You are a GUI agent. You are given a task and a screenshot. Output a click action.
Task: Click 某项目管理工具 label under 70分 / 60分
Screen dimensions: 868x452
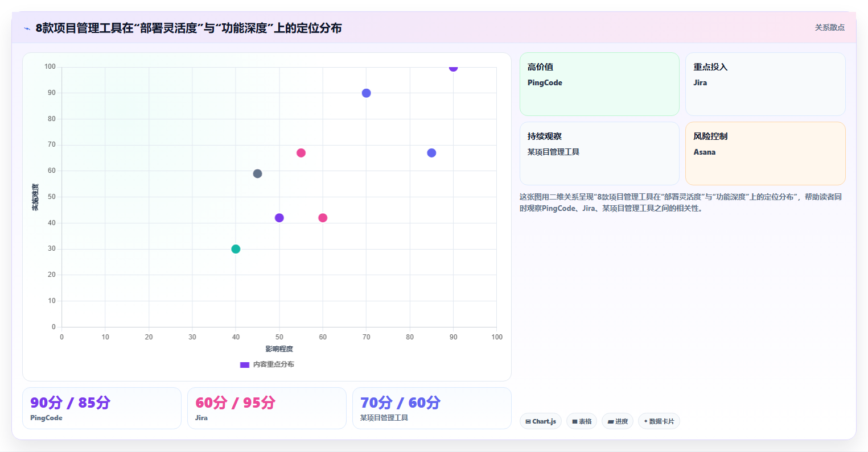pyautogui.click(x=384, y=418)
